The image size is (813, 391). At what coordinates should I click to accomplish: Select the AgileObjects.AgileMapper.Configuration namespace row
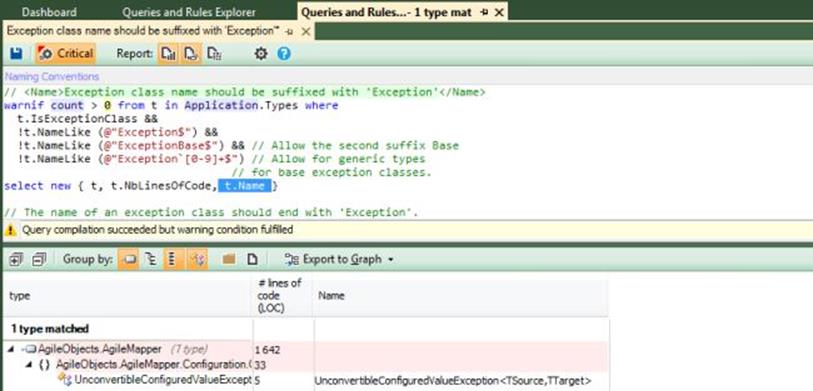click(305, 365)
